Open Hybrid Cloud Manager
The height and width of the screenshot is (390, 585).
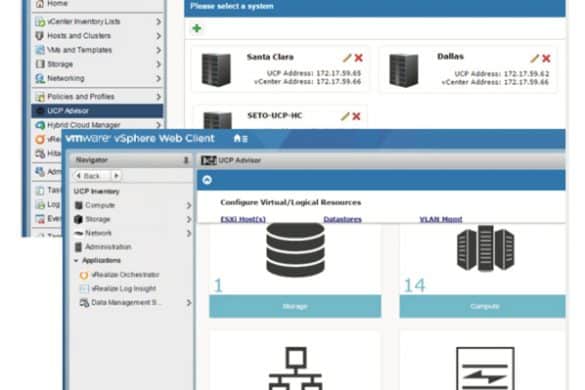84,125
